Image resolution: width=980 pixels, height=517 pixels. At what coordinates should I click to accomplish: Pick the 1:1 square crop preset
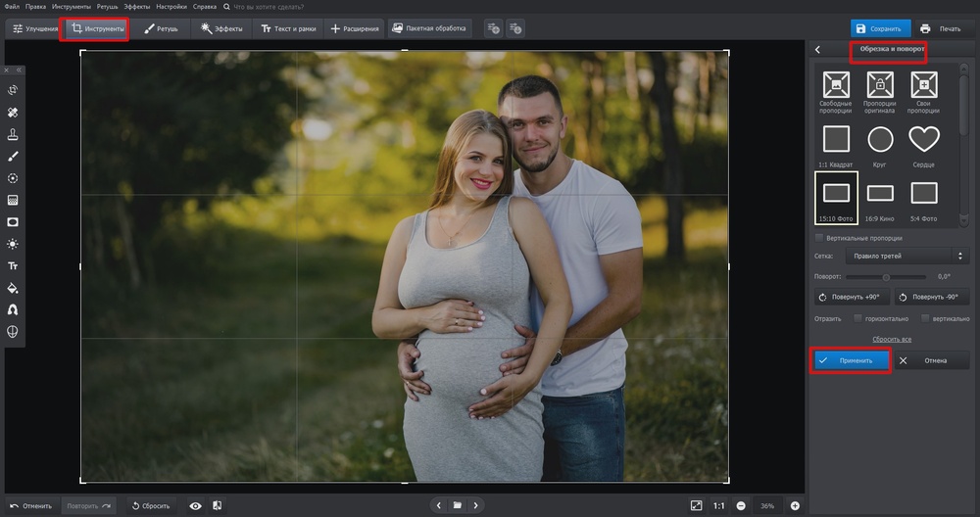(836, 139)
